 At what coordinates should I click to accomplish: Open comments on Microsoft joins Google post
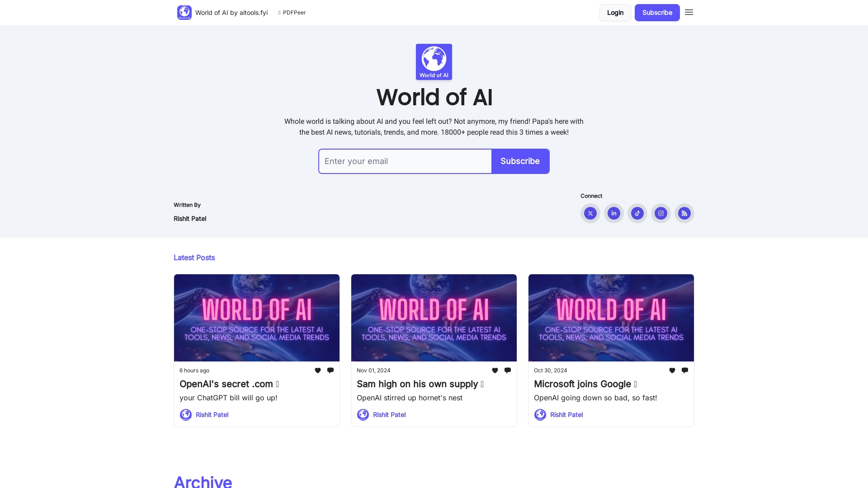685,371
